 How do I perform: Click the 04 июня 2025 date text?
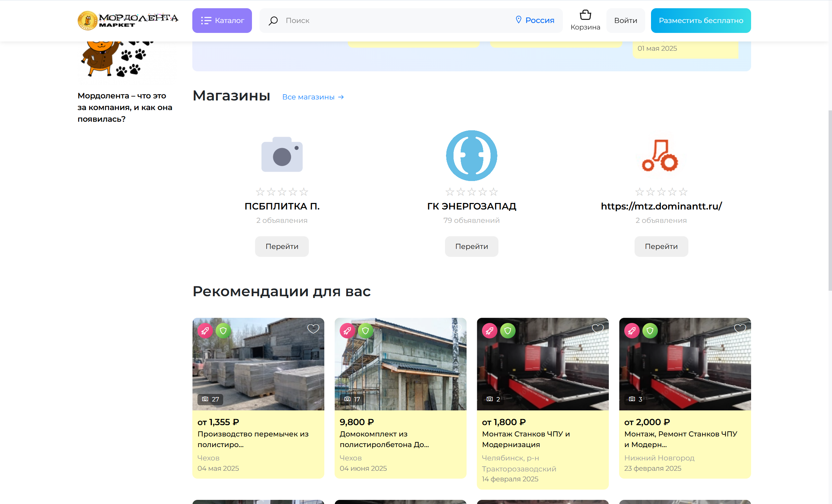coord(363,468)
